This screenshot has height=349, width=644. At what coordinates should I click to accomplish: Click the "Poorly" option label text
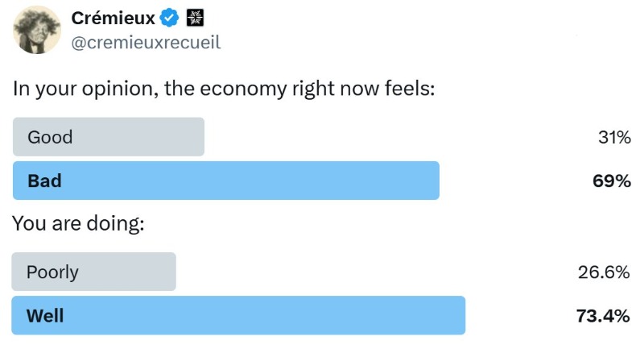(52, 272)
